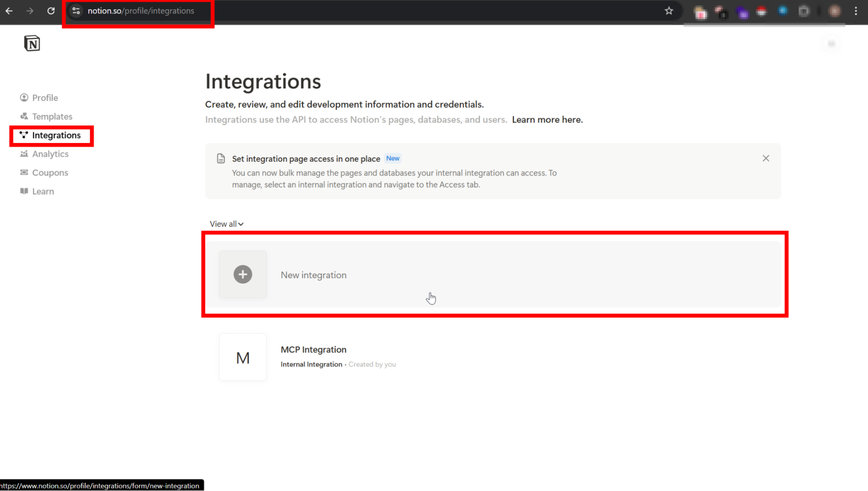Screen dimensions: 868x491
Task: Open the Notion logo home icon
Action: tap(32, 43)
